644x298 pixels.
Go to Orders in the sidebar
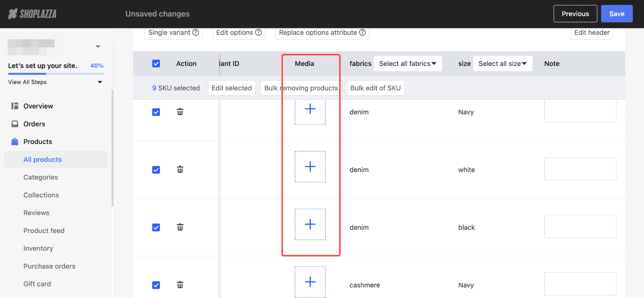[x=34, y=124]
